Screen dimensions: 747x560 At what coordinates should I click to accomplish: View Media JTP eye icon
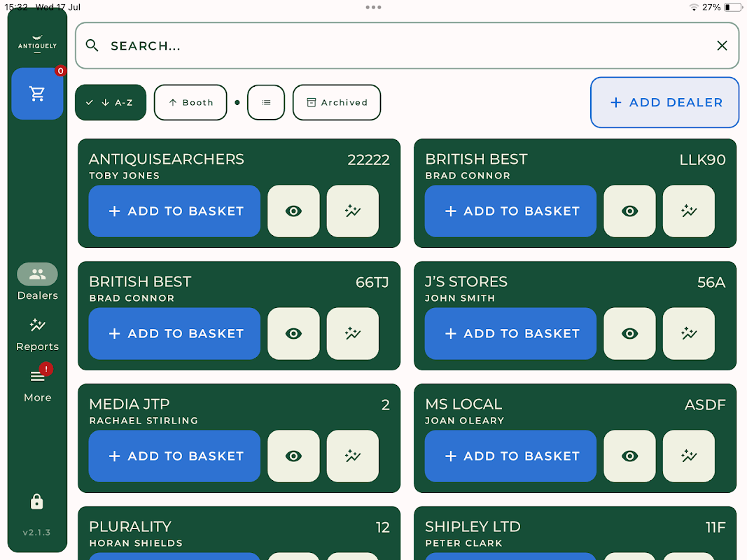tap(293, 456)
